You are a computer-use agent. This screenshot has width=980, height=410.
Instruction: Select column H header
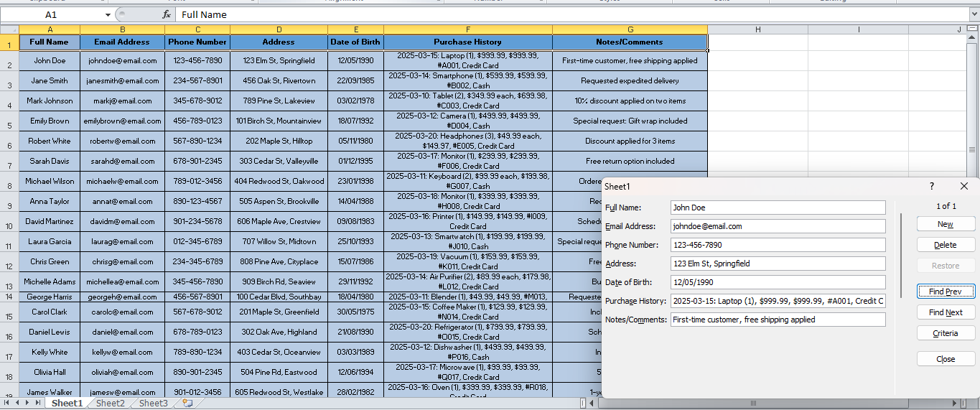(x=757, y=29)
